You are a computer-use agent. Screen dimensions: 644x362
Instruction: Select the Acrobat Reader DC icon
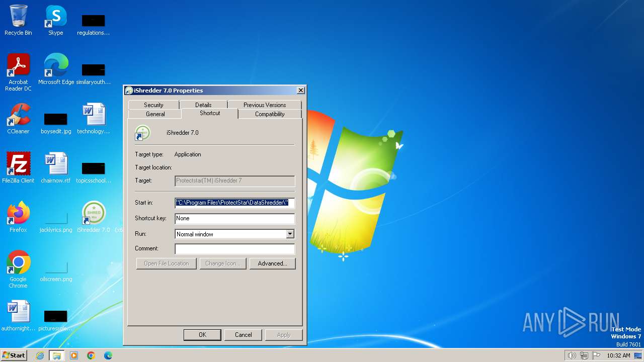pos(18,72)
